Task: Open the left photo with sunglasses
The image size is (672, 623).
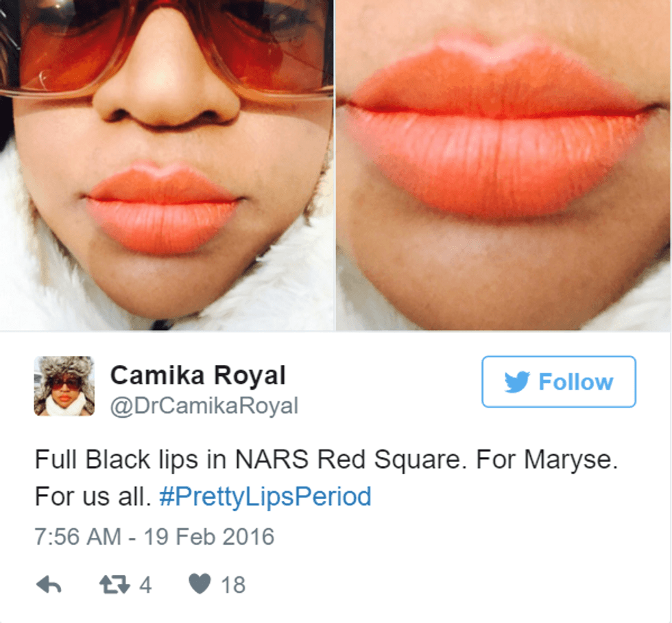Action: point(167,165)
